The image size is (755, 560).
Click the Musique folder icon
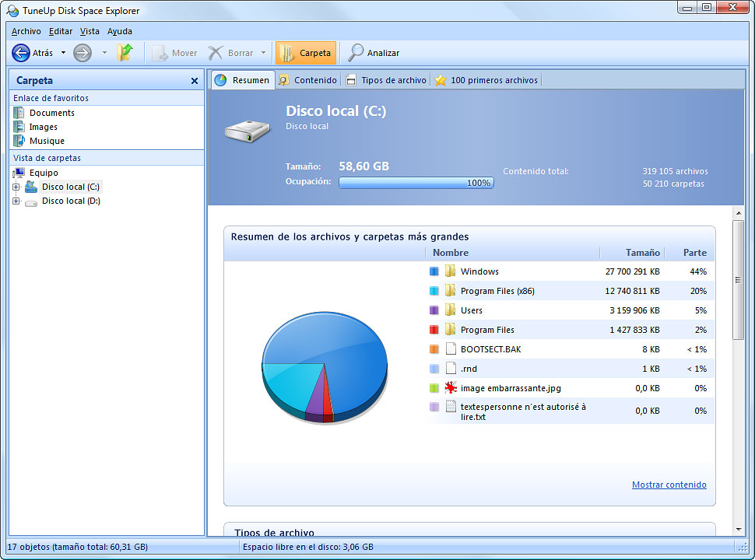(19, 141)
